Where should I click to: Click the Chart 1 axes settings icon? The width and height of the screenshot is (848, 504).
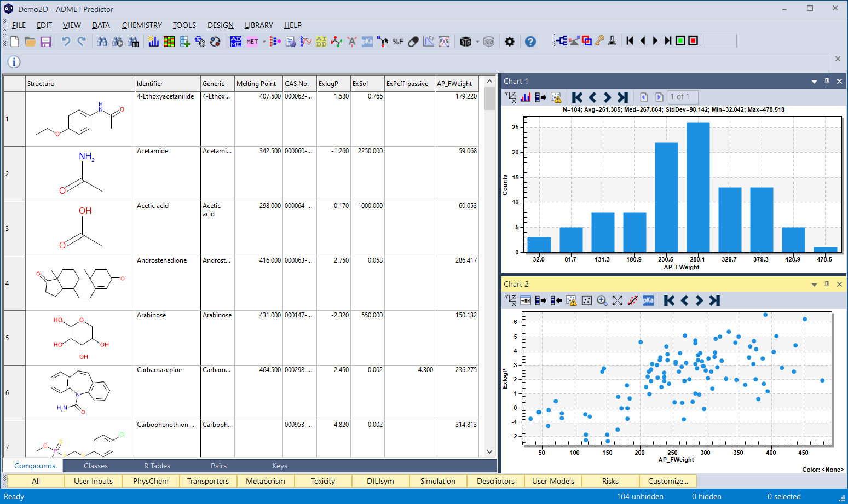pyautogui.click(x=510, y=97)
